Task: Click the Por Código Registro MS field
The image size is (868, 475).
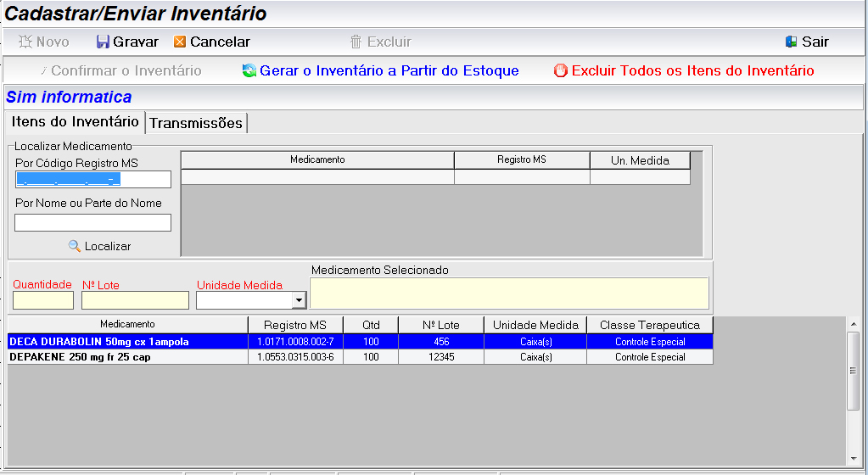Action: pyautogui.click(x=92, y=179)
